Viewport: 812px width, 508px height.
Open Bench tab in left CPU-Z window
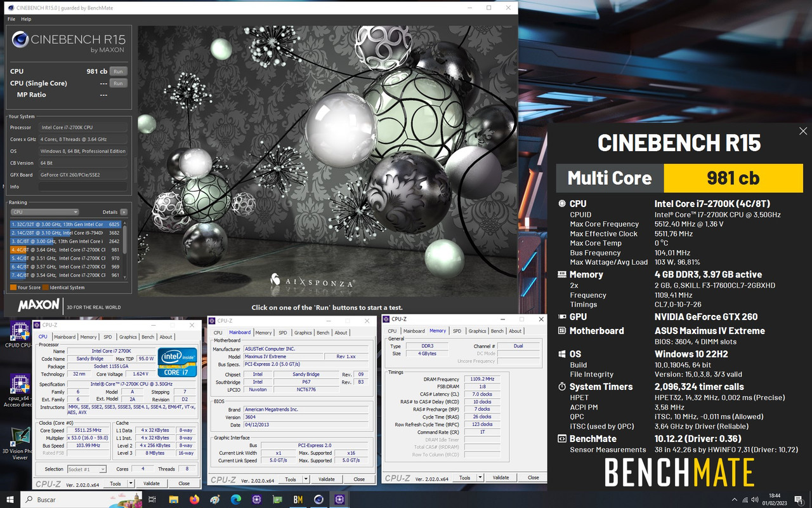point(148,337)
